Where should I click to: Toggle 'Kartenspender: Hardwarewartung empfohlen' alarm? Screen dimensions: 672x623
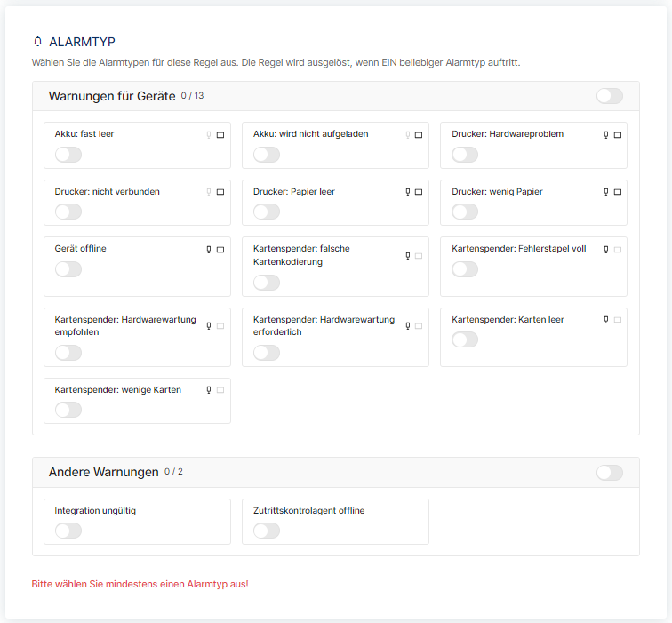click(x=68, y=353)
